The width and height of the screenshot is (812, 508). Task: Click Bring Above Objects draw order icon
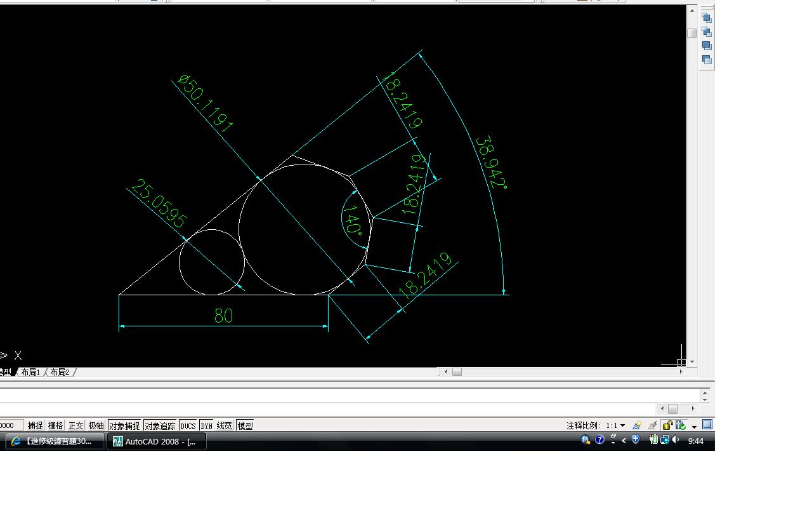point(707,46)
